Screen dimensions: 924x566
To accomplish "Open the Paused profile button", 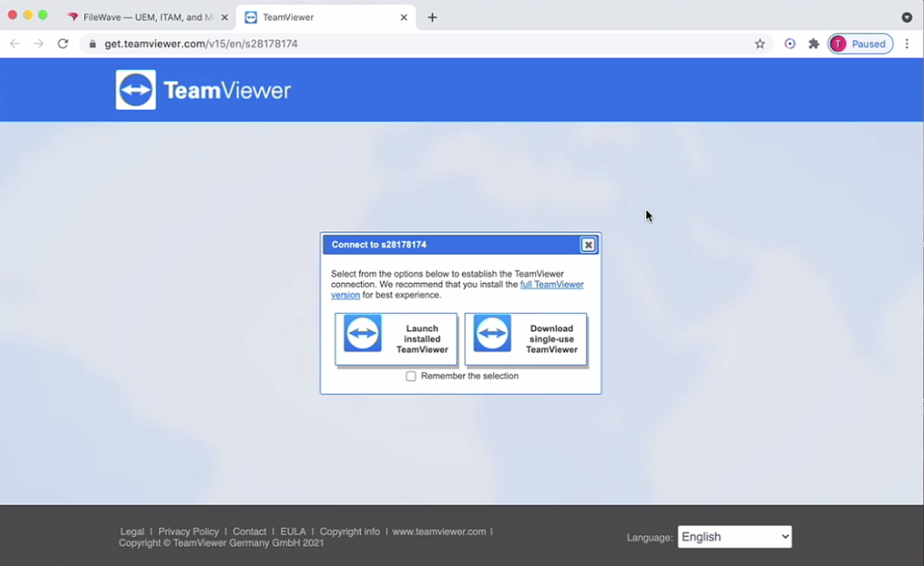I will point(860,44).
